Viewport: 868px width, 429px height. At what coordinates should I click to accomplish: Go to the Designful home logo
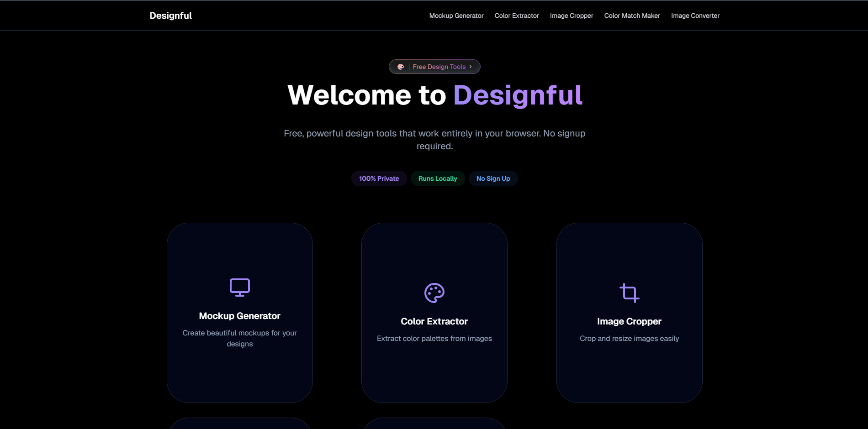point(170,16)
